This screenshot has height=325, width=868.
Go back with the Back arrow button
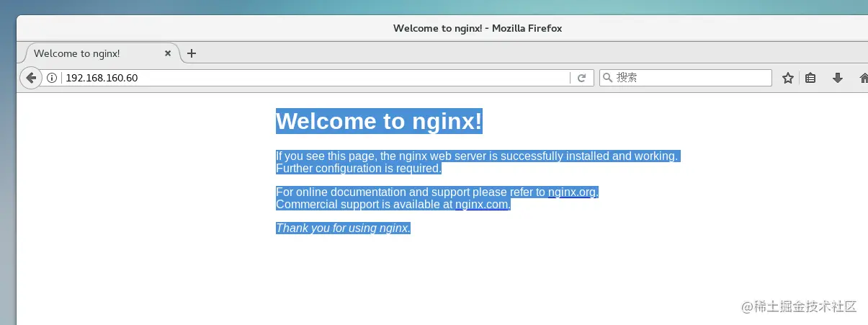tap(31, 78)
